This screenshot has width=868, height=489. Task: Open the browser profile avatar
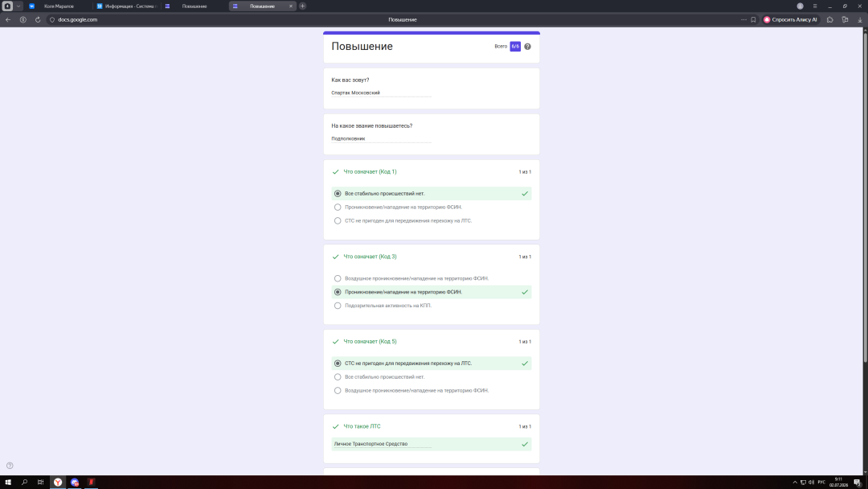pos(800,6)
